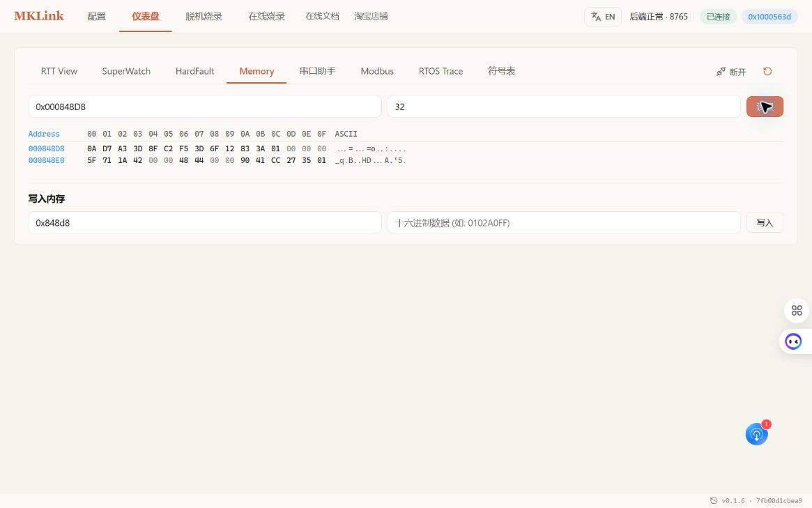
Task: Focus the hex data input 十六进制数据
Action: coord(564,223)
